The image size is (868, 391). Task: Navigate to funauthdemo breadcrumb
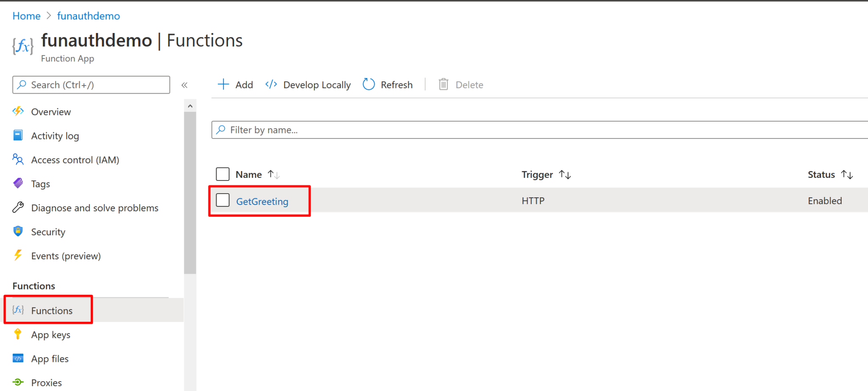[x=89, y=16]
